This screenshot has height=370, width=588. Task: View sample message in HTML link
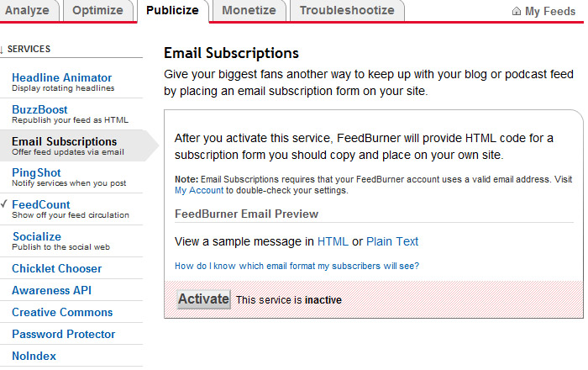coord(333,241)
